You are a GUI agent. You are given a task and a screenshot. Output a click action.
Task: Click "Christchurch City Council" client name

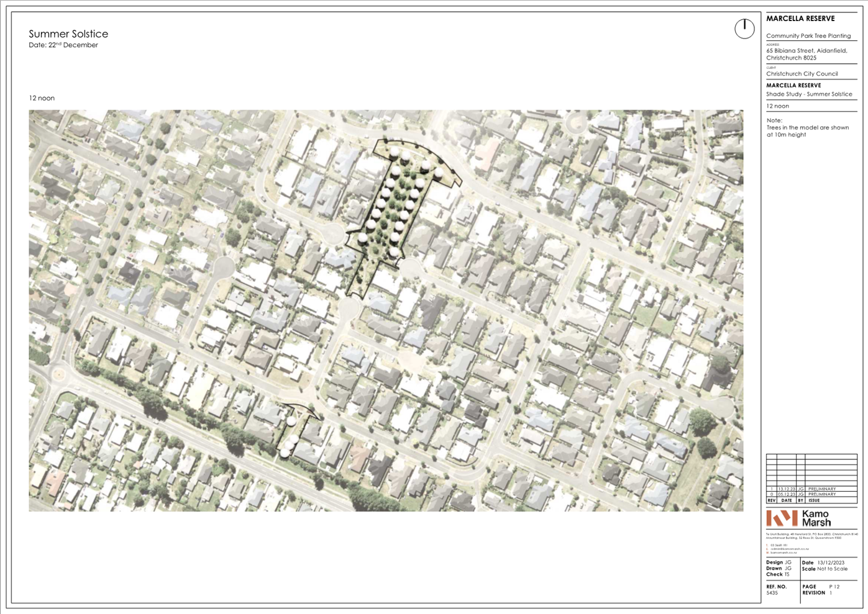(x=802, y=74)
